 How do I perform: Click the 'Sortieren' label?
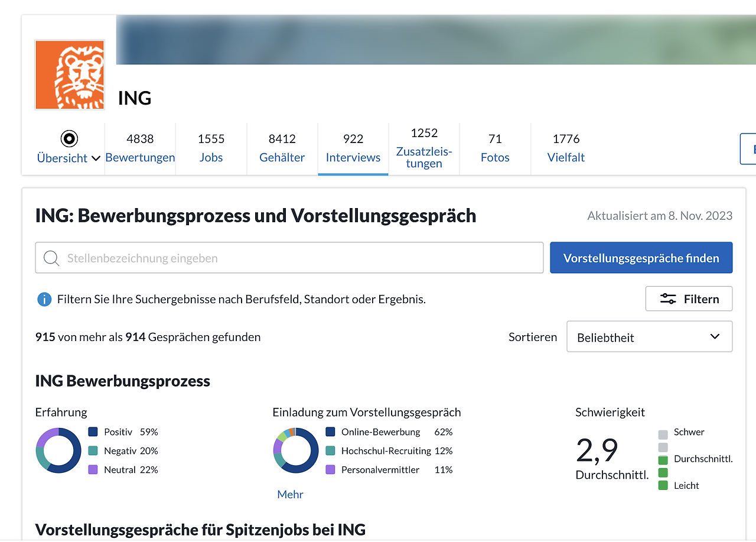[533, 337]
